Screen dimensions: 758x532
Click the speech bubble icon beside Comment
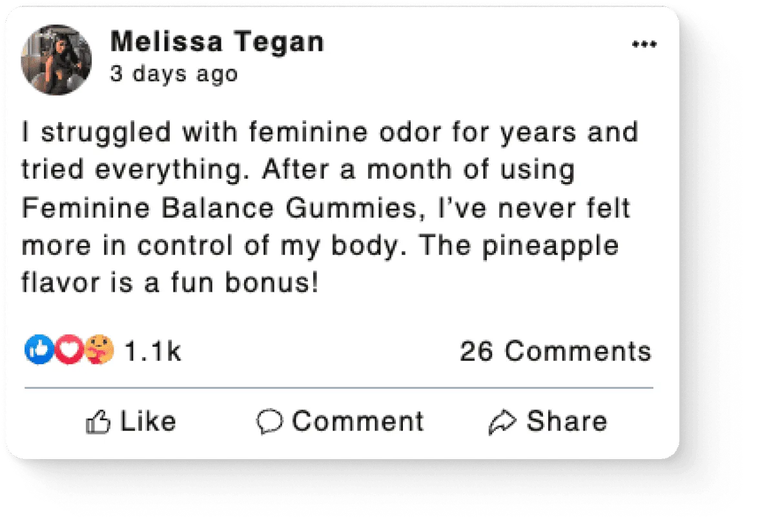(269, 422)
